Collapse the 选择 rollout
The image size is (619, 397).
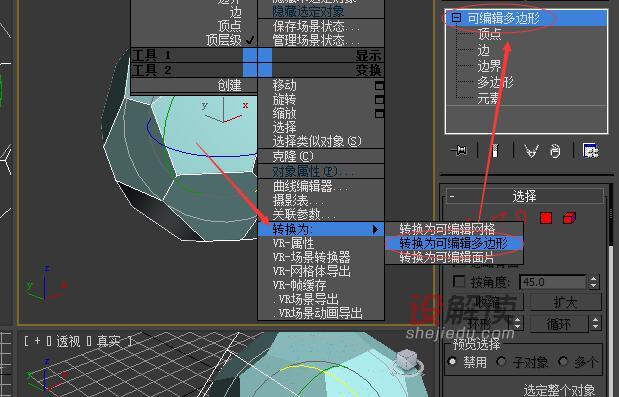pyautogui.click(x=452, y=196)
